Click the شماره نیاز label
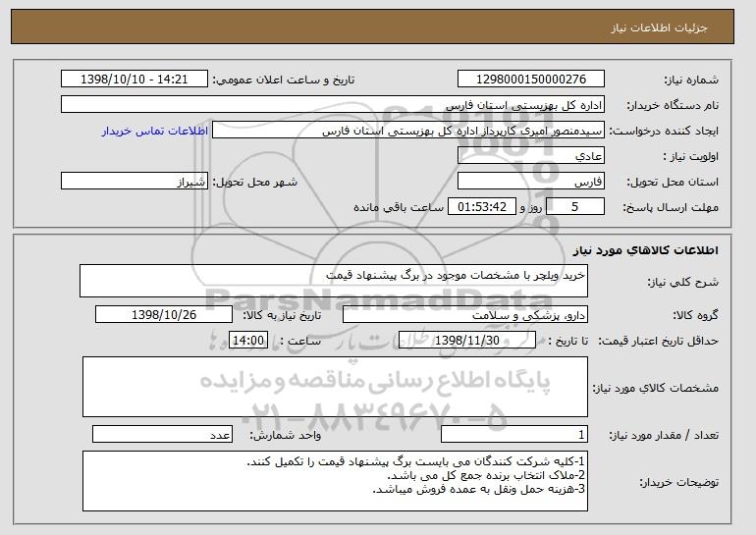The image size is (756, 535). coord(691,80)
